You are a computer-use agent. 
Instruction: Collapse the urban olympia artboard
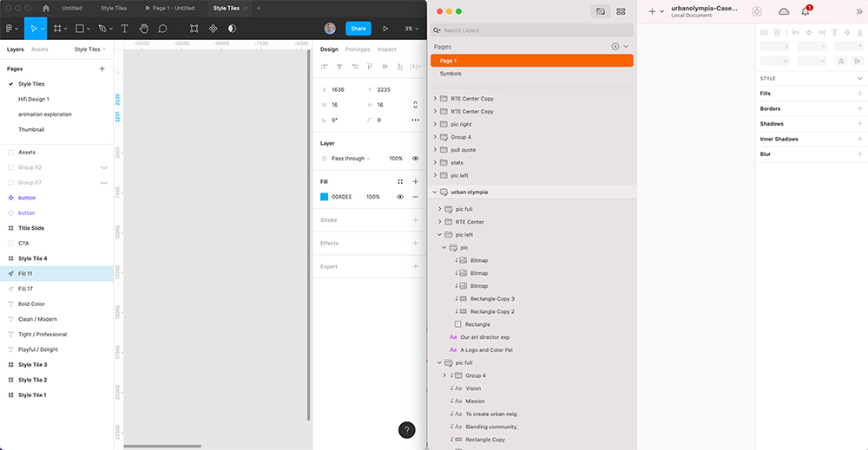tap(435, 192)
